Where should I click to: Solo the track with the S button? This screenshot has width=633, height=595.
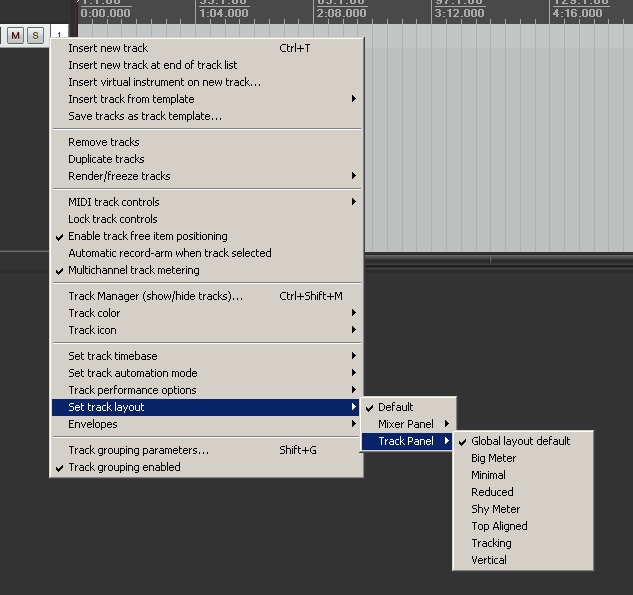pyautogui.click(x=35, y=36)
